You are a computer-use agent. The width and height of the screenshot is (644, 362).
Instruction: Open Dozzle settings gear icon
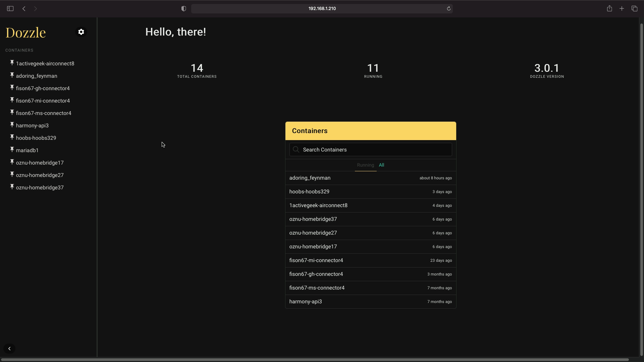pyautogui.click(x=81, y=32)
